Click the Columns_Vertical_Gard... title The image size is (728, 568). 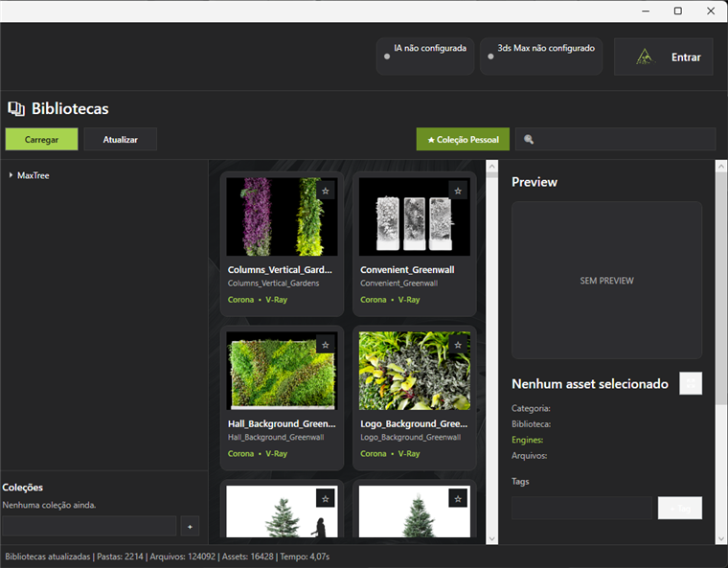coord(280,270)
